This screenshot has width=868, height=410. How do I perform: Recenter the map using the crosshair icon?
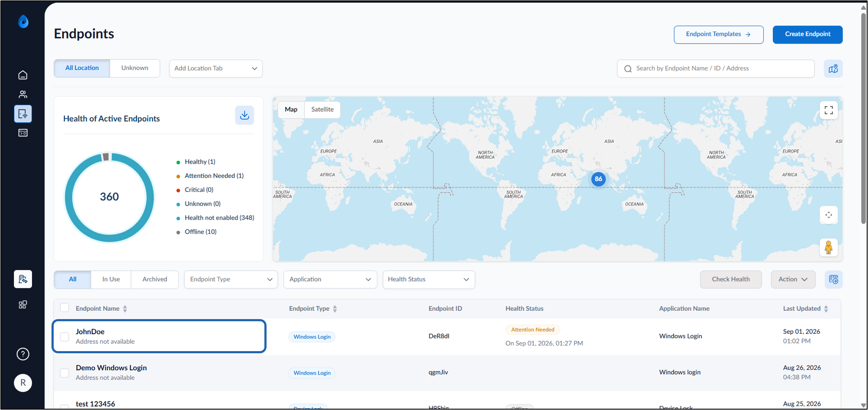pos(829,215)
